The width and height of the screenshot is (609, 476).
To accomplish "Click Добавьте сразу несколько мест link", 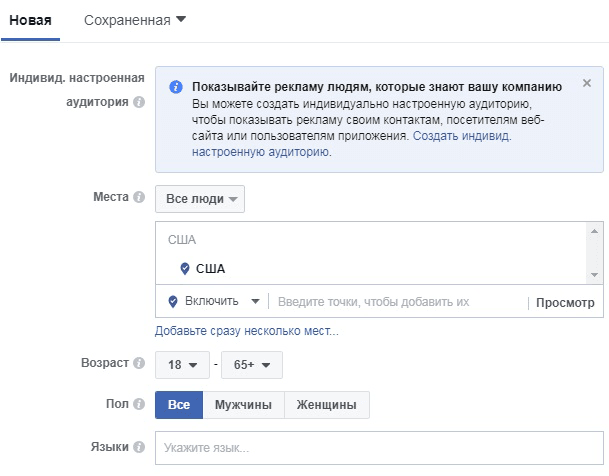I will pyautogui.click(x=246, y=331).
